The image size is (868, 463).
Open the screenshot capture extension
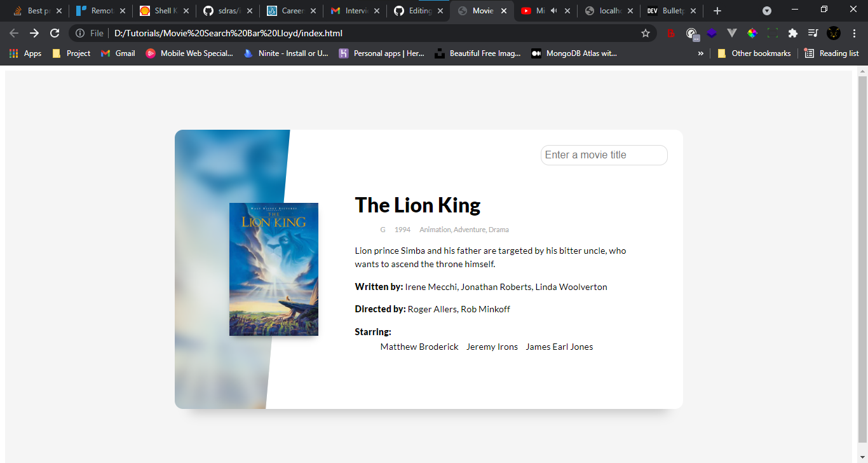click(772, 34)
